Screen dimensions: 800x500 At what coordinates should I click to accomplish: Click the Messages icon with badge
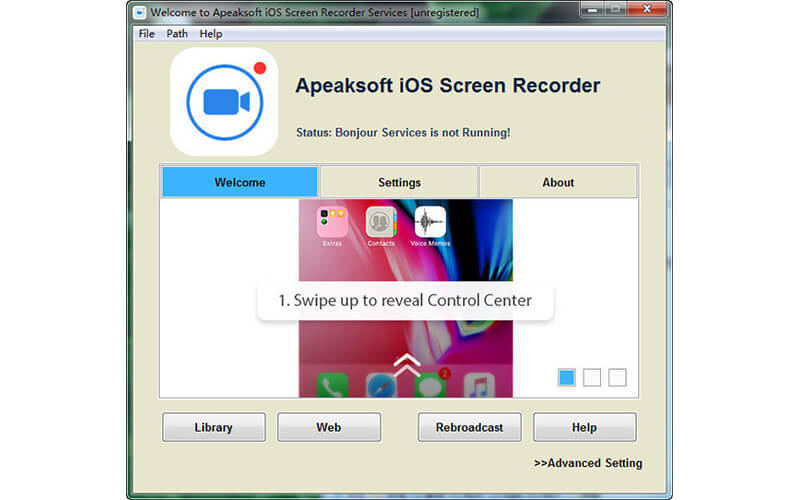pos(430,384)
